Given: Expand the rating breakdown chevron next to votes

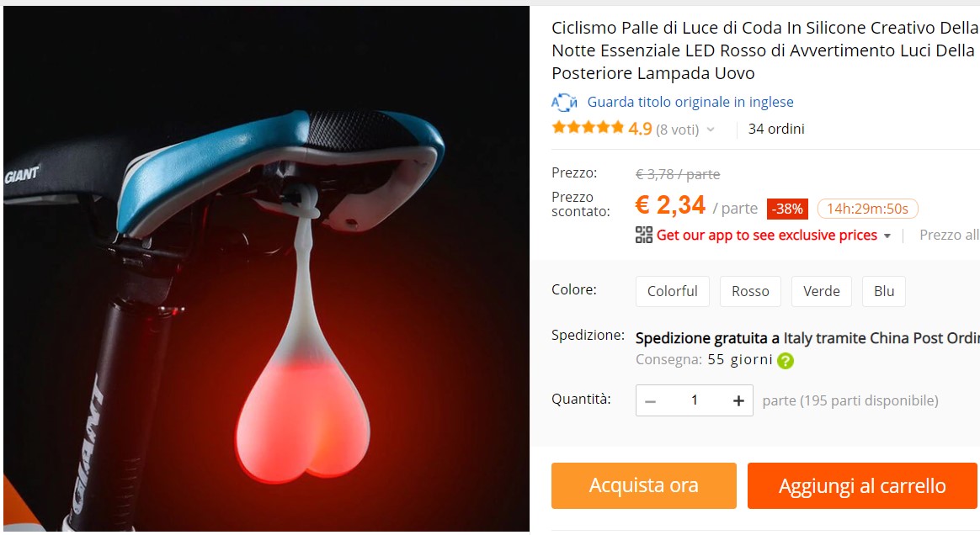Looking at the screenshot, I should [x=711, y=130].
